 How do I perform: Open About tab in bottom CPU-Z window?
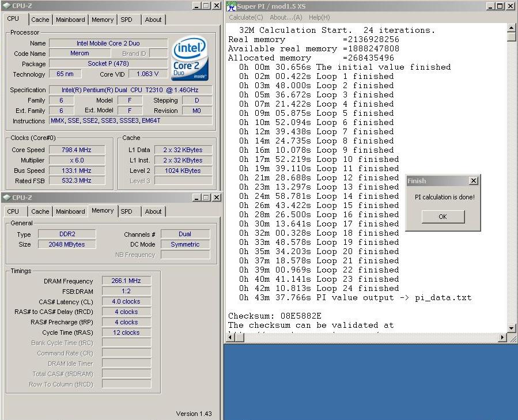pyautogui.click(x=153, y=211)
